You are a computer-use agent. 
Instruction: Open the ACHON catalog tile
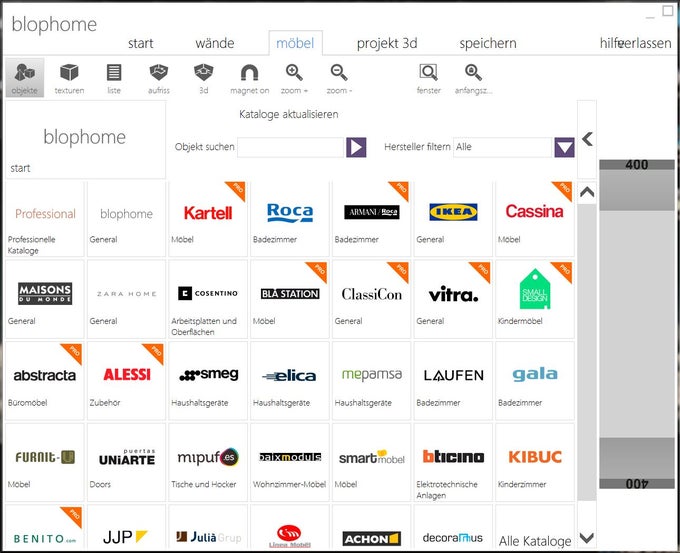pos(371,528)
